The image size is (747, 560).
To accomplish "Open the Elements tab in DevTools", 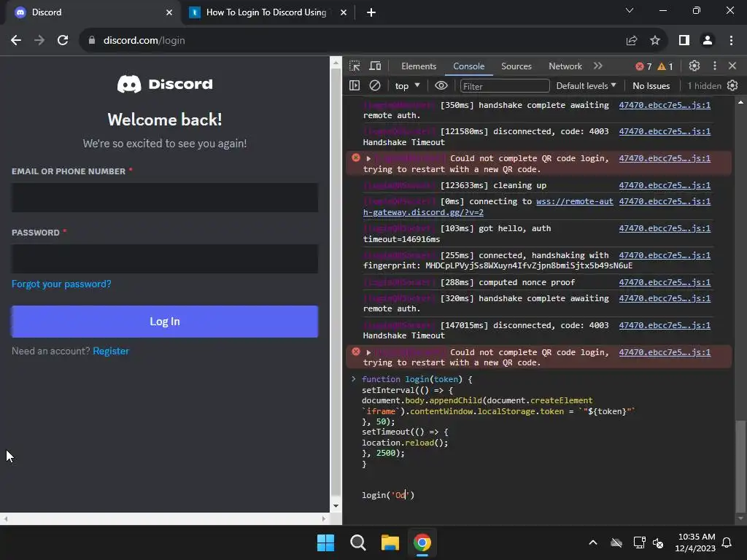I will tap(419, 66).
